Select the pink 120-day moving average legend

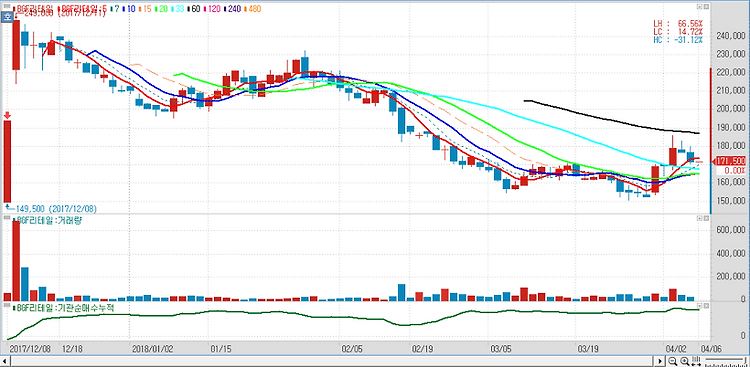click(212, 9)
